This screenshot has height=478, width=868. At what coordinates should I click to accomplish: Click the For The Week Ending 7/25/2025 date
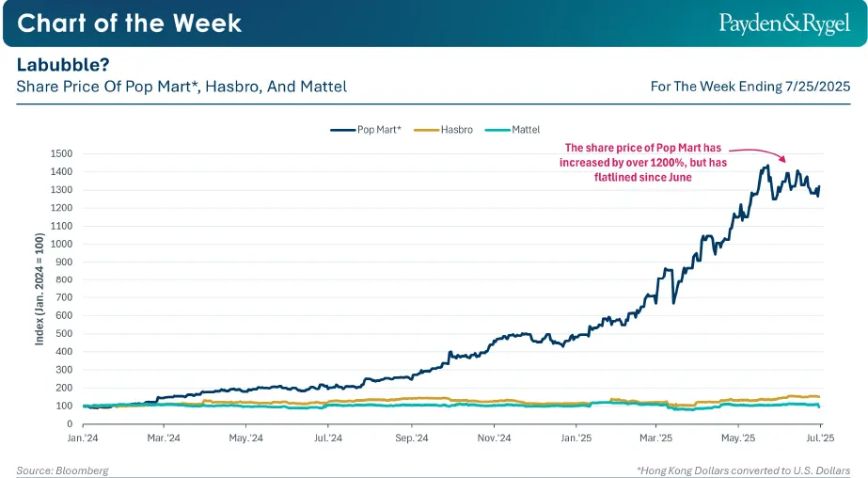(x=750, y=87)
